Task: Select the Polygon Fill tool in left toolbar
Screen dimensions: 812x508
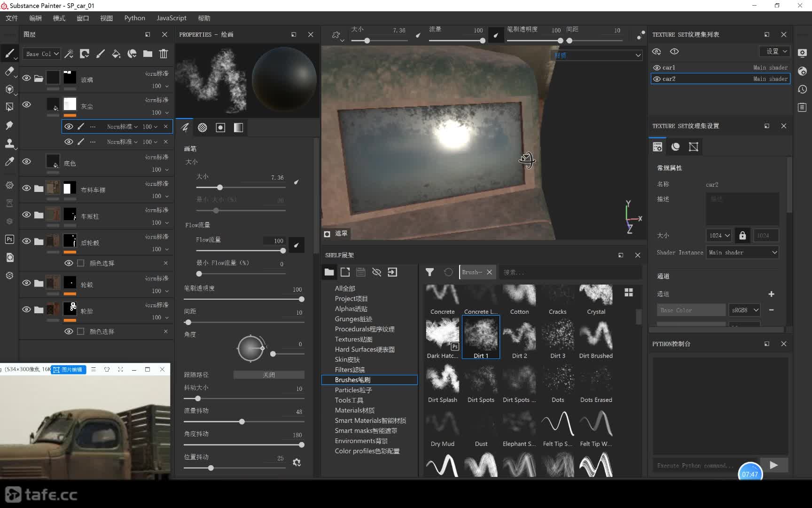Action: click(9, 107)
